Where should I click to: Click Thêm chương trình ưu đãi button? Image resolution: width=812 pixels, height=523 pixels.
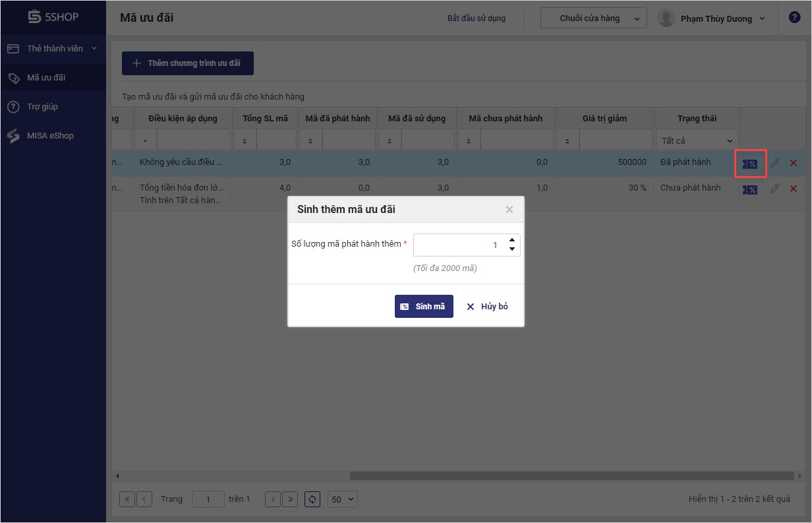[x=188, y=63]
